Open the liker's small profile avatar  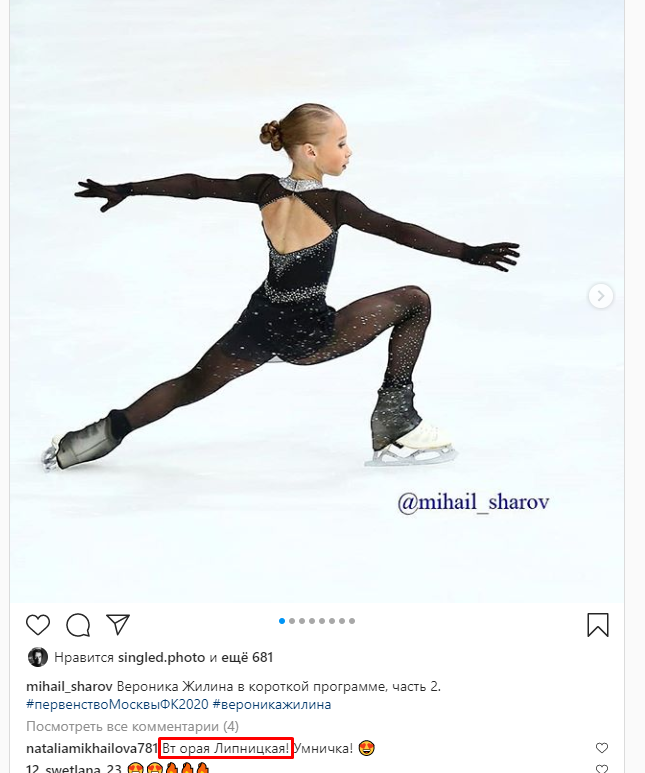tap(37, 657)
